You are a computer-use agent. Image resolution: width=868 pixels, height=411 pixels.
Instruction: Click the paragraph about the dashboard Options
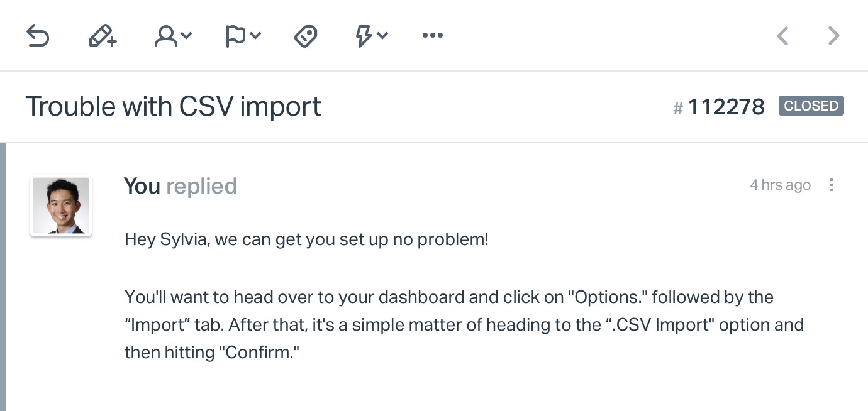tap(464, 324)
